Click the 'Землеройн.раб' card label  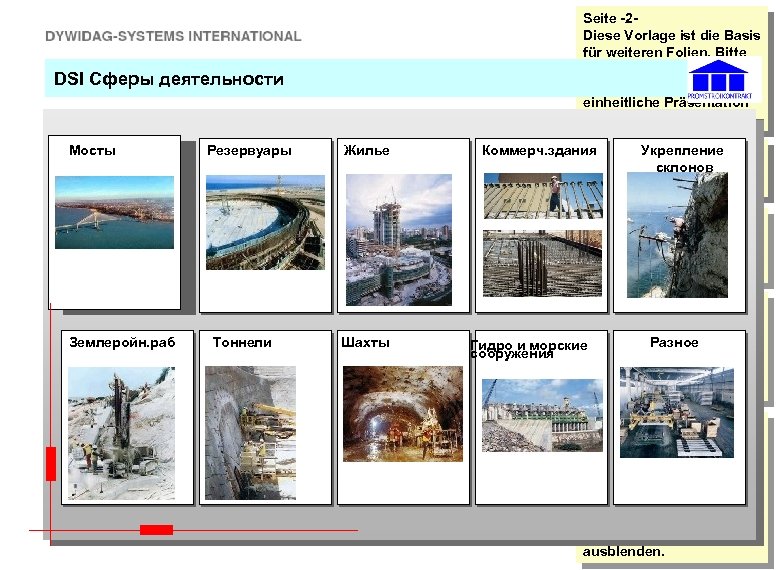122,342
